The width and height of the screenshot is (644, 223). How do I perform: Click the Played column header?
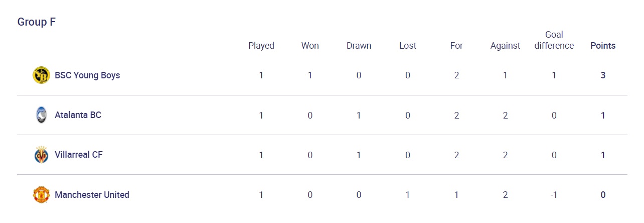261,46
